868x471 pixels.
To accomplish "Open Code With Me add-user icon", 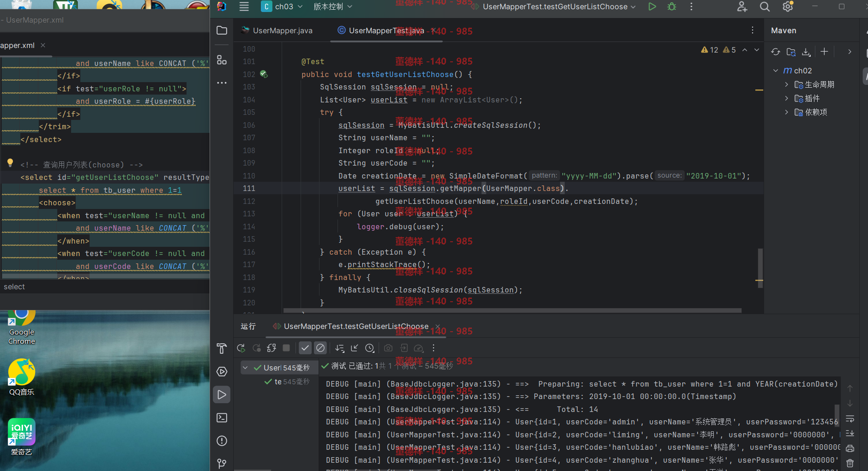I will pos(742,6).
